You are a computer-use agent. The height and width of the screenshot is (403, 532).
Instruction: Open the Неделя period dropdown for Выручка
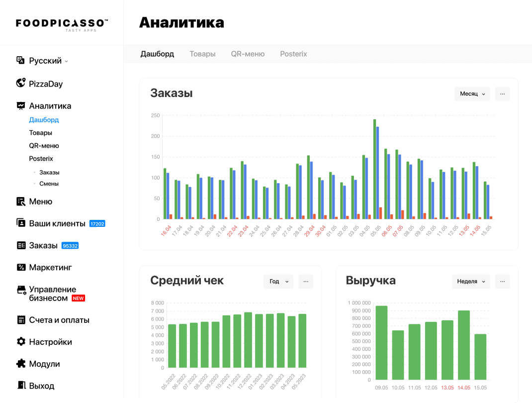tap(470, 282)
